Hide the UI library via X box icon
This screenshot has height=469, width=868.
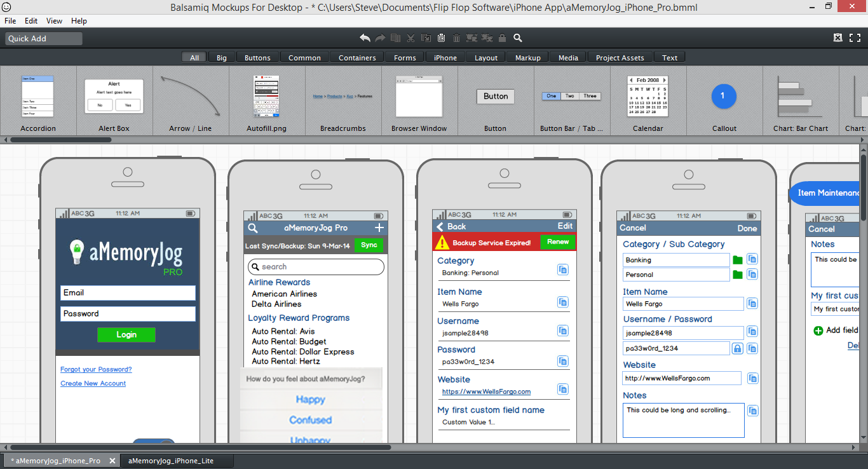838,38
